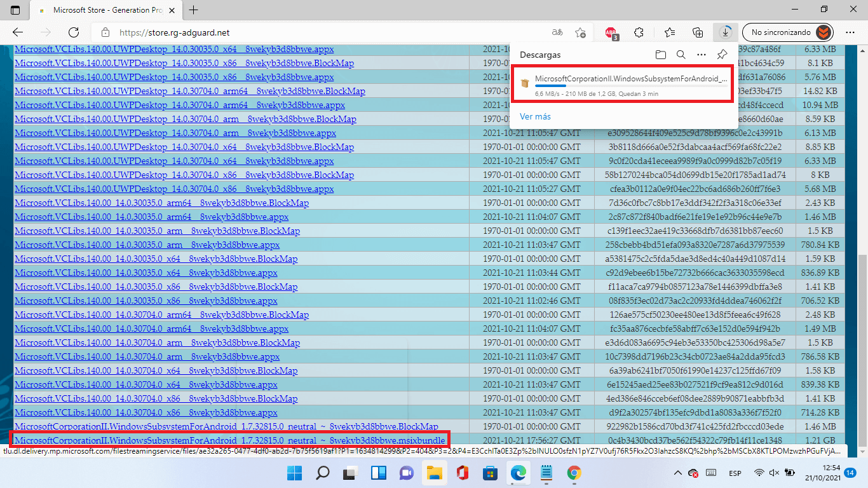Switch to Notepad on taskbar

(546, 473)
